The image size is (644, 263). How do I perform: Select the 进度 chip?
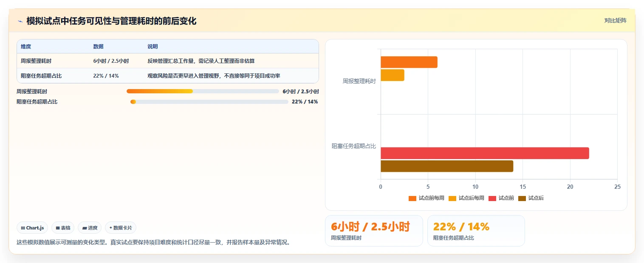90,228
